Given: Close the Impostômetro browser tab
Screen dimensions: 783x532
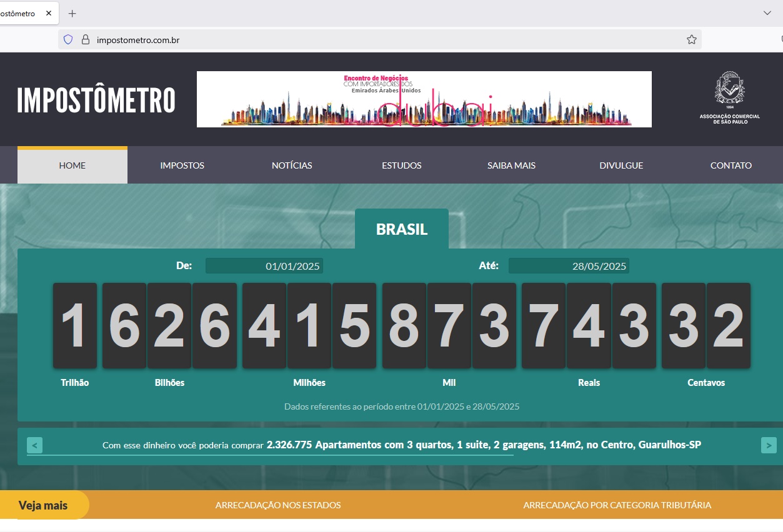Looking at the screenshot, I should pyautogui.click(x=49, y=13).
